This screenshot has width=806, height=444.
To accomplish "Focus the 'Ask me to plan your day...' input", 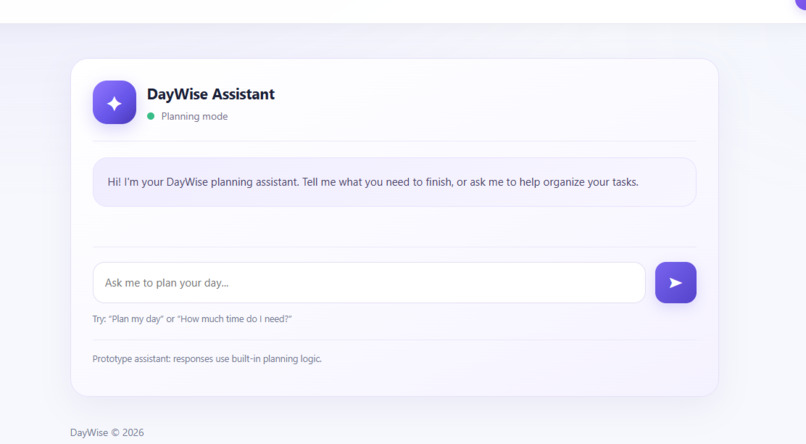I will point(369,283).
